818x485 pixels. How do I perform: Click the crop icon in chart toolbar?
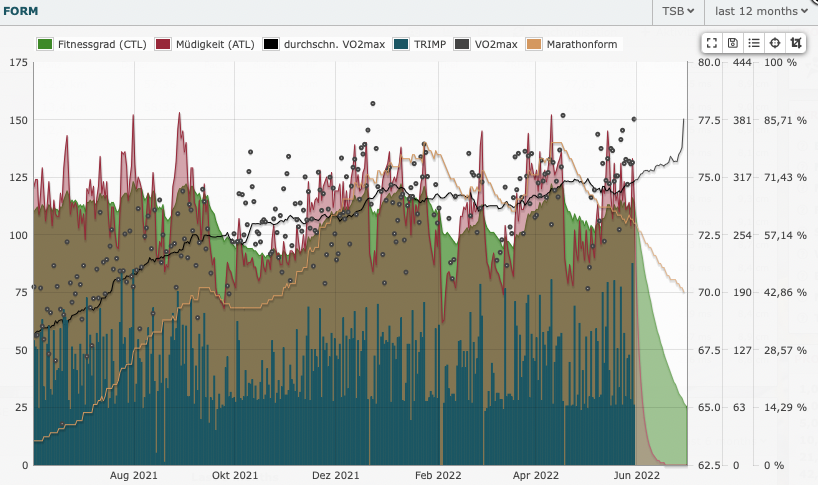(x=795, y=43)
